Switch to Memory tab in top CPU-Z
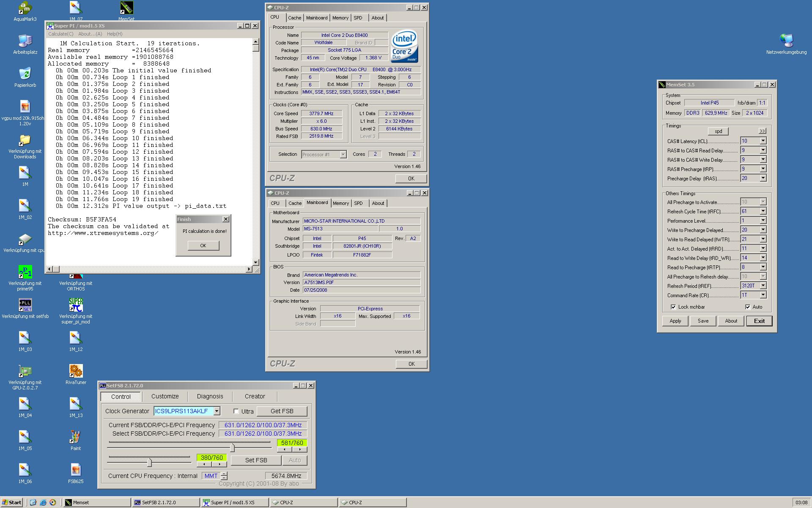The height and width of the screenshot is (508, 812). [340, 18]
